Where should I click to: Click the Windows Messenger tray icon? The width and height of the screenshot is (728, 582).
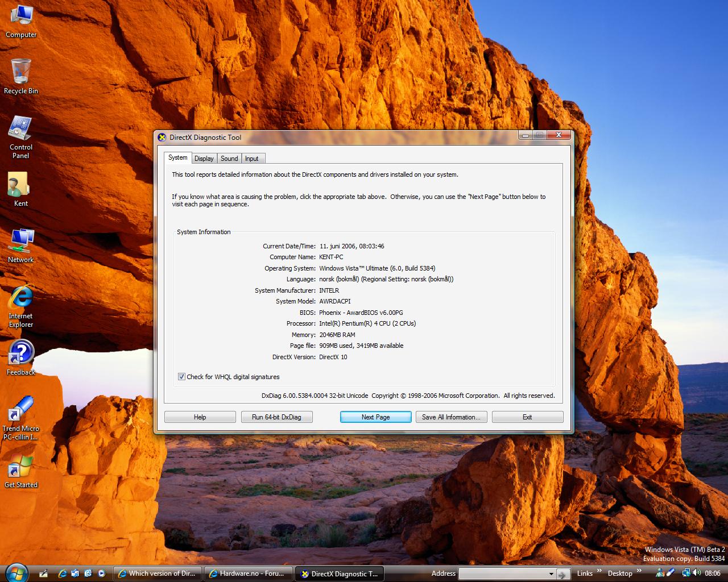click(660, 573)
